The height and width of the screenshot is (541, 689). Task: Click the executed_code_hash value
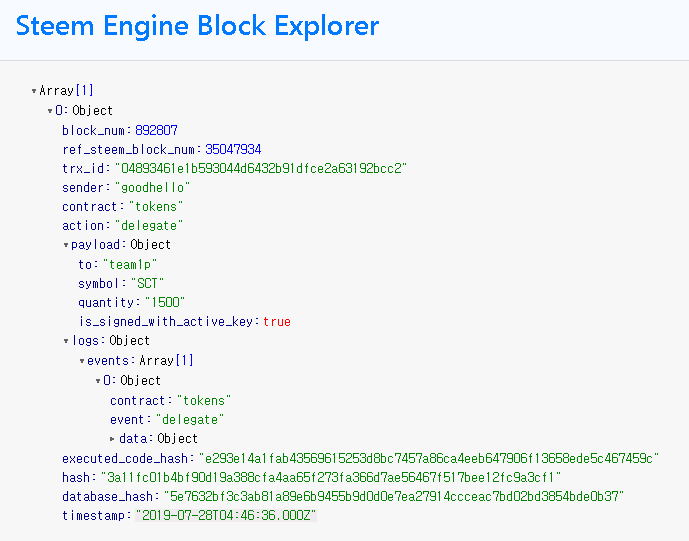[429, 458]
